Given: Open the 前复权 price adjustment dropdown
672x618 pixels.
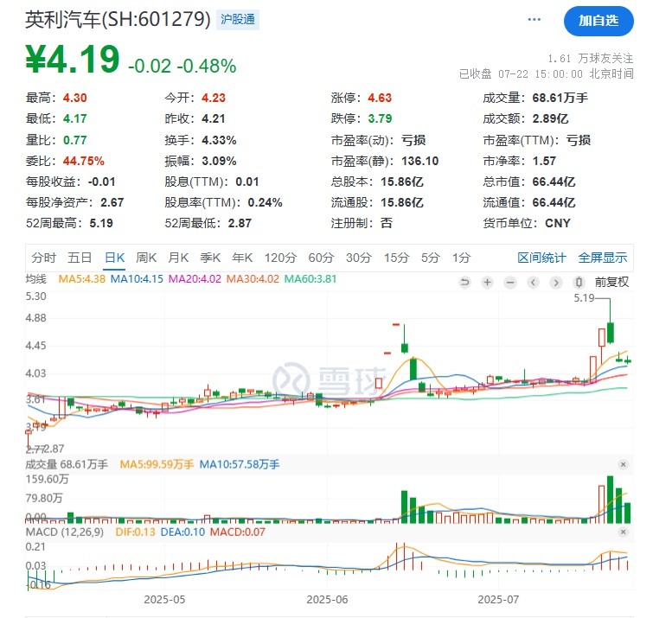Looking at the screenshot, I should click(x=611, y=283).
